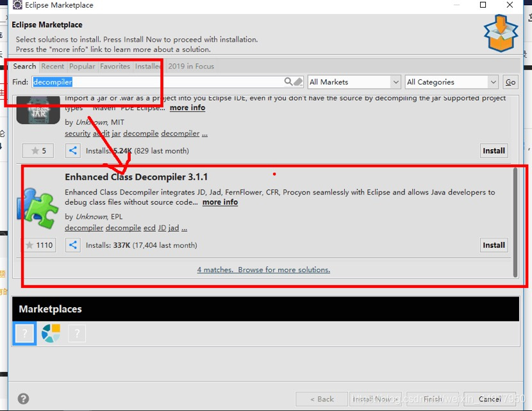Open the Enhanced Class Decompiler puzzle icon
This screenshot has height=411, width=532.
(37, 208)
